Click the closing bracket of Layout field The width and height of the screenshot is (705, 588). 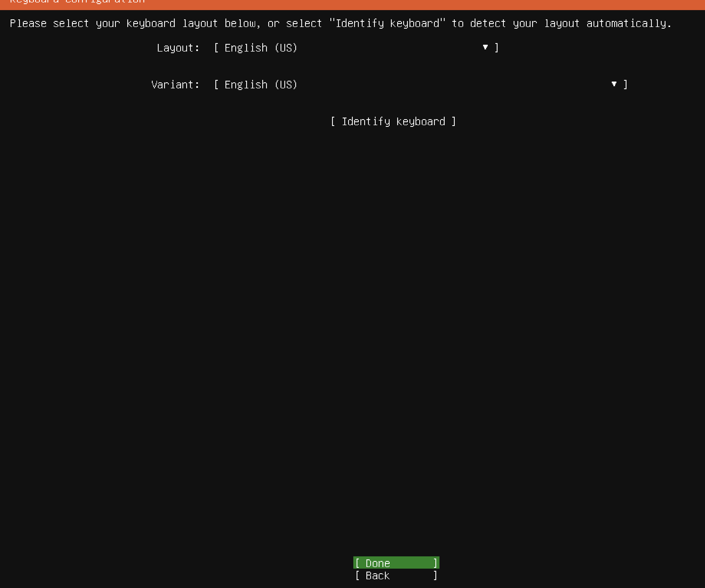496,48
